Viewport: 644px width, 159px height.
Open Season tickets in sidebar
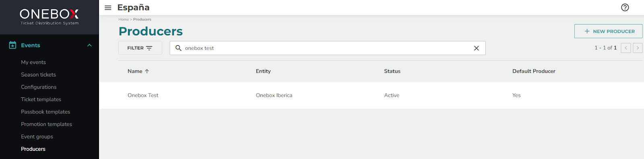(38, 75)
